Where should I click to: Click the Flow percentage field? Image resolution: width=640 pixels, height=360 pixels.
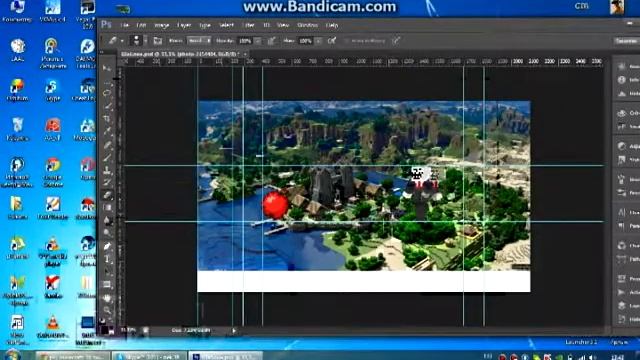pyautogui.click(x=306, y=41)
